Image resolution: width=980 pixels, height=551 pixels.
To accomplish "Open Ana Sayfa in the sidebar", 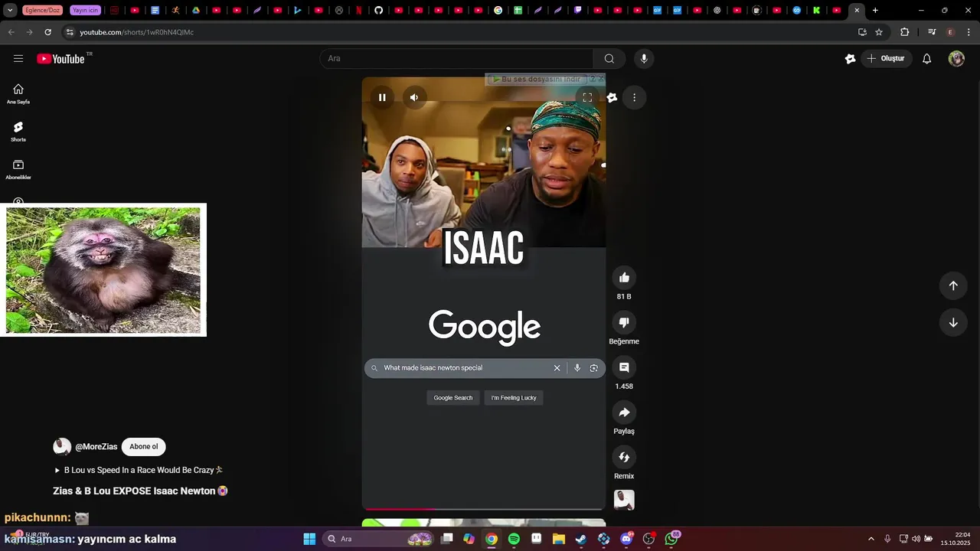I will [18, 94].
